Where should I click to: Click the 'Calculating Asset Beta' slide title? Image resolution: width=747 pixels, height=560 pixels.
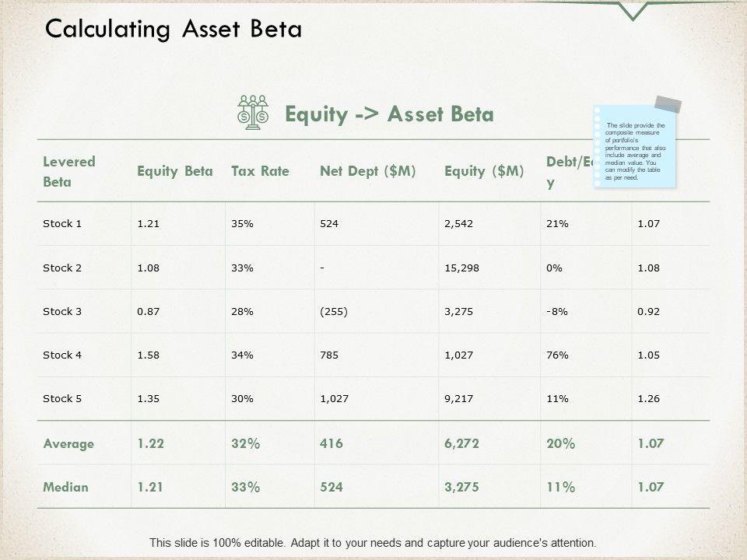pyautogui.click(x=174, y=29)
